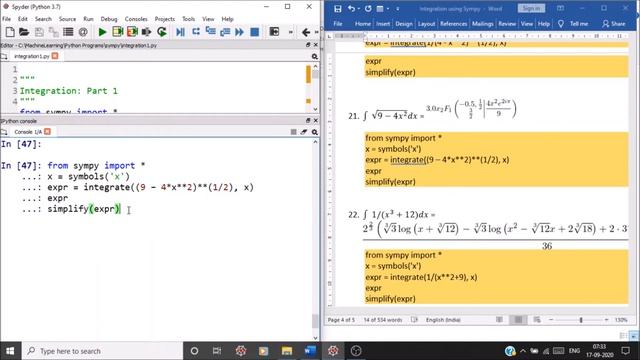Open Spyder's File menu
The height and width of the screenshot is (360, 640).
click(x=7, y=19)
